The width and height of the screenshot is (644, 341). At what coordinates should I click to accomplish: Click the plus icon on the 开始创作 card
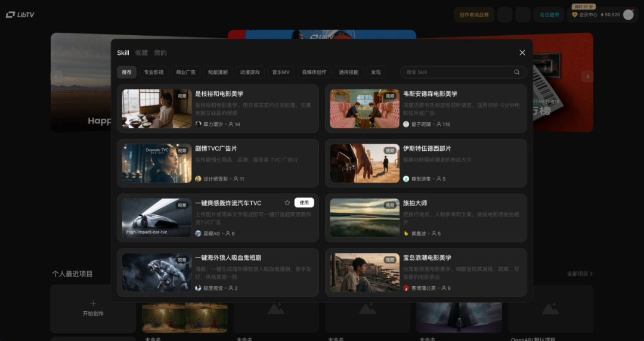click(93, 303)
